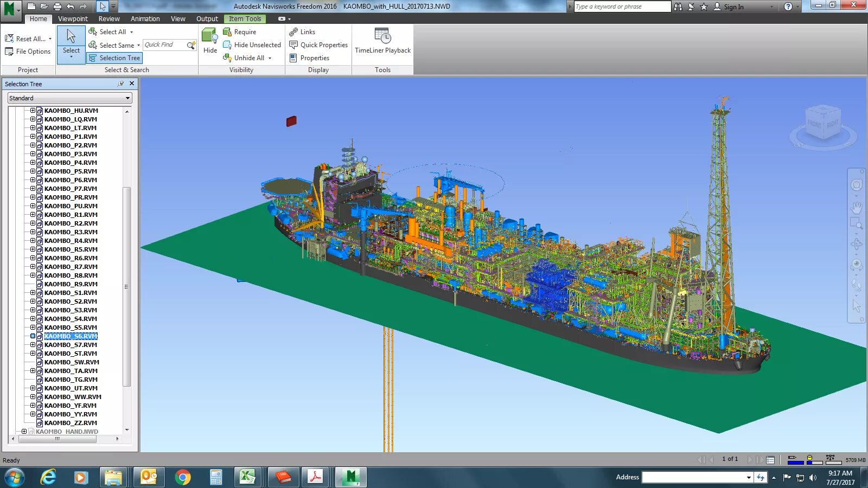Toggle Links display
Viewport: 868px width, 488px height.
pos(302,32)
